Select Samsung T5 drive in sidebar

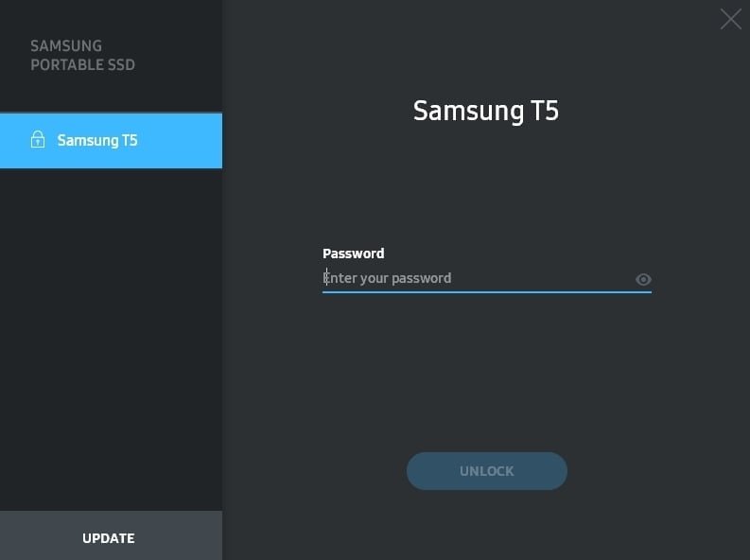(111, 141)
